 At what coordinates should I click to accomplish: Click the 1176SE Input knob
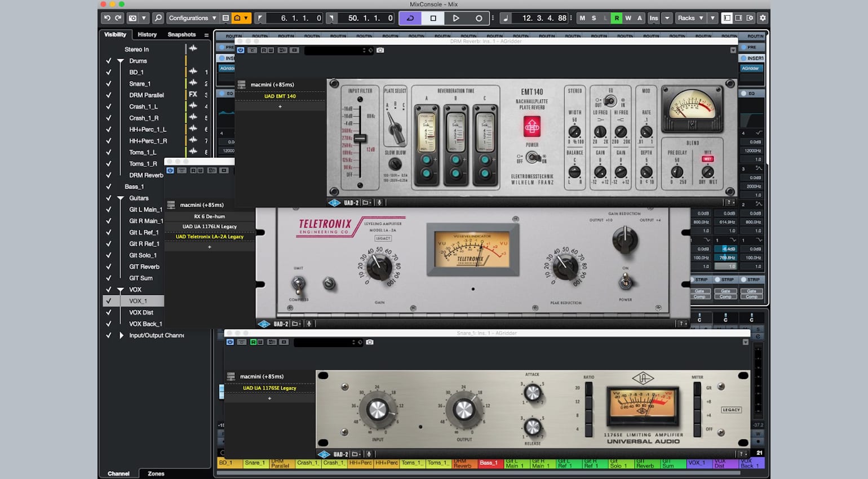pyautogui.click(x=377, y=410)
